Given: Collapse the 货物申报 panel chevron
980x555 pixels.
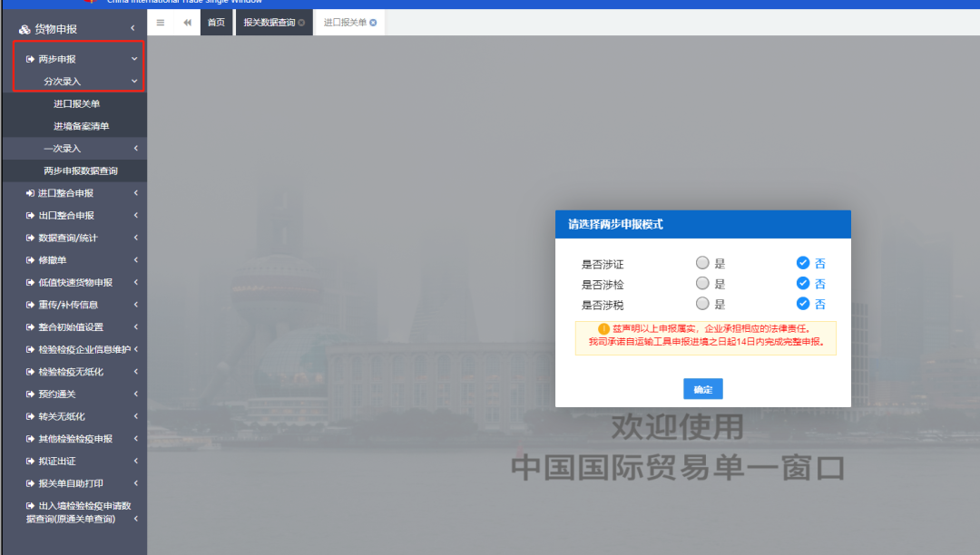Looking at the screenshot, I should (132, 28).
